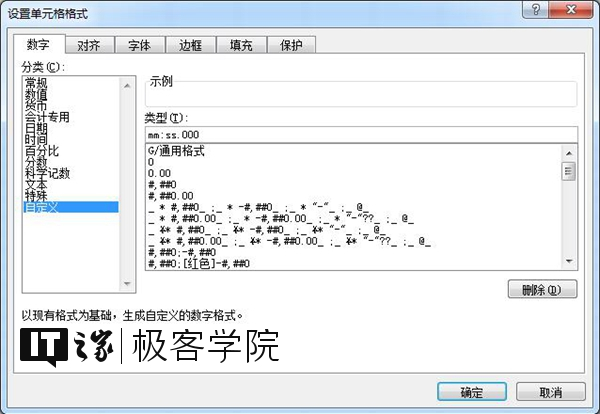
Task: Click the help question mark button
Action: [538, 9]
